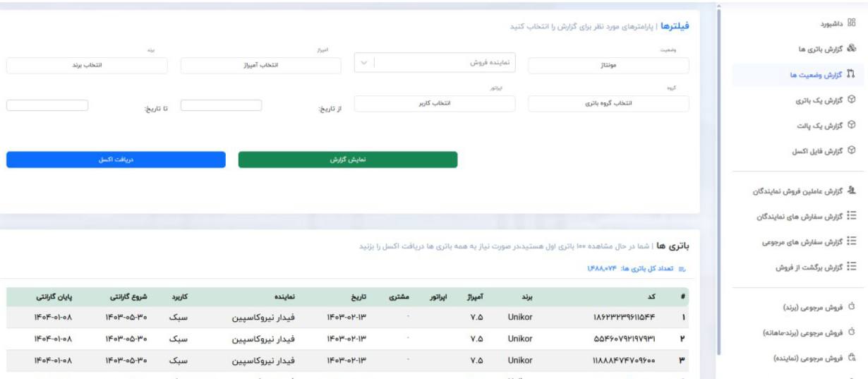This screenshot has height=379, width=868.
Task: Click the سبک usage cell in row ۲
Action: click(178, 338)
